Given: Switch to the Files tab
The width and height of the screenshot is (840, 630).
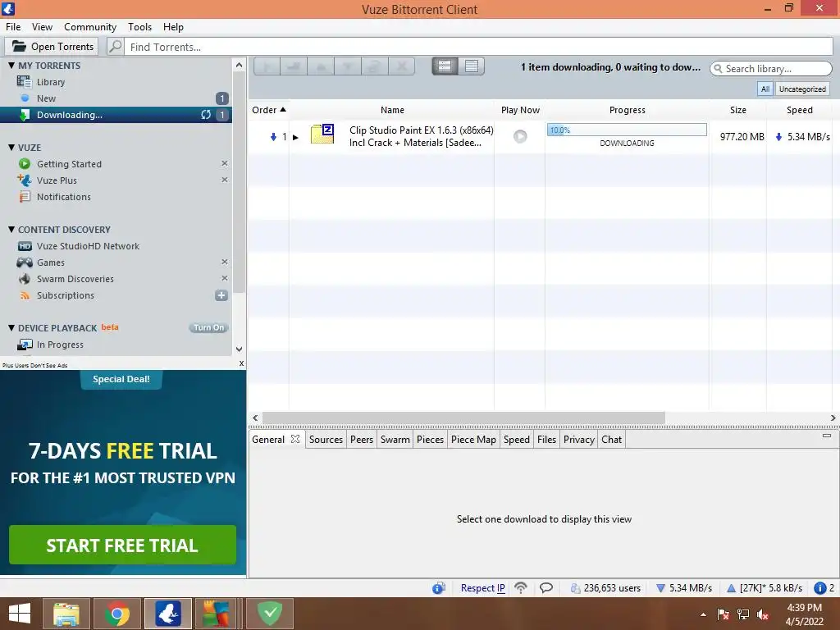Looking at the screenshot, I should point(546,440).
